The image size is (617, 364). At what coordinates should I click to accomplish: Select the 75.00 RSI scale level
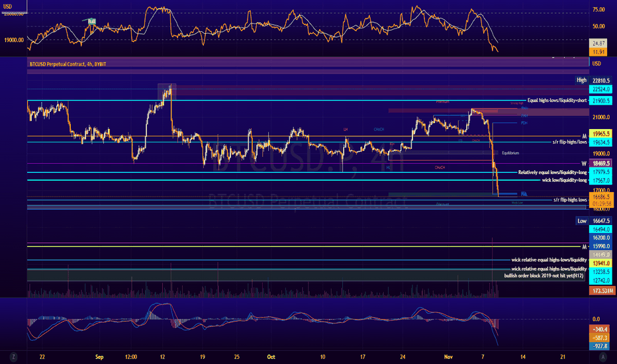(x=599, y=9)
